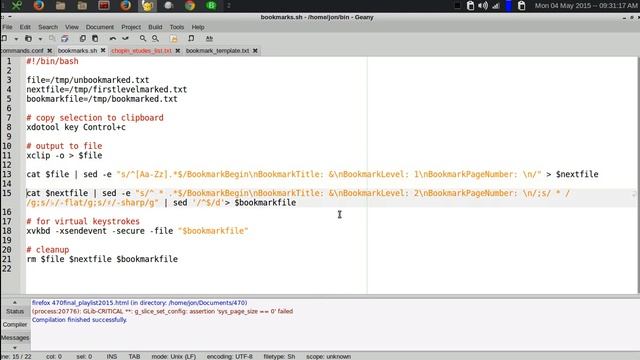This screenshot has width=640, height=360.
Task: Close the commands.conf tab
Action: coord(49,51)
